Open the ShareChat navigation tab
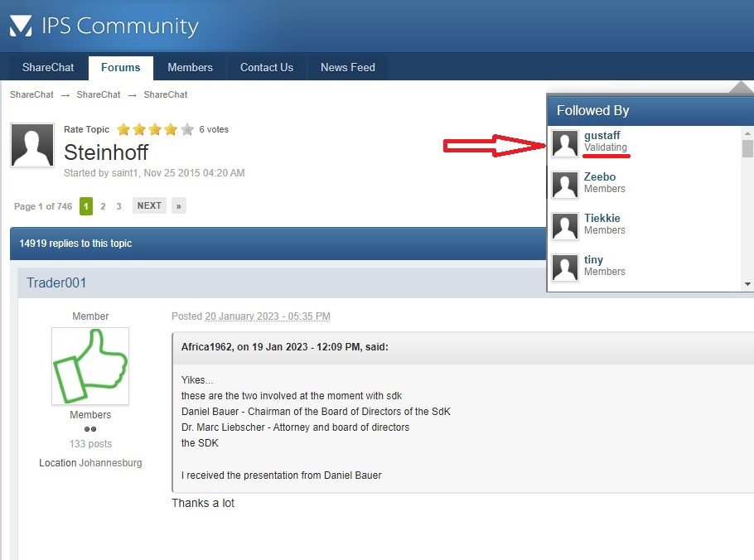 (48, 68)
